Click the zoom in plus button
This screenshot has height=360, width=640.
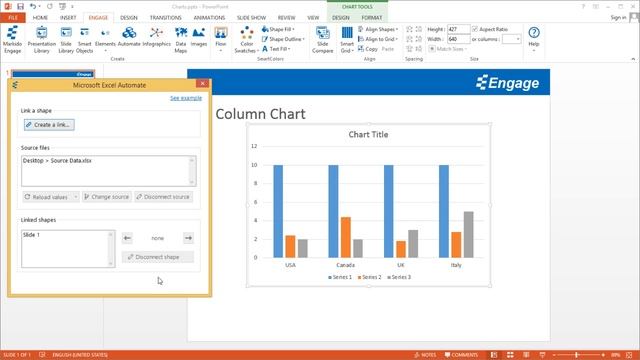click(x=603, y=355)
